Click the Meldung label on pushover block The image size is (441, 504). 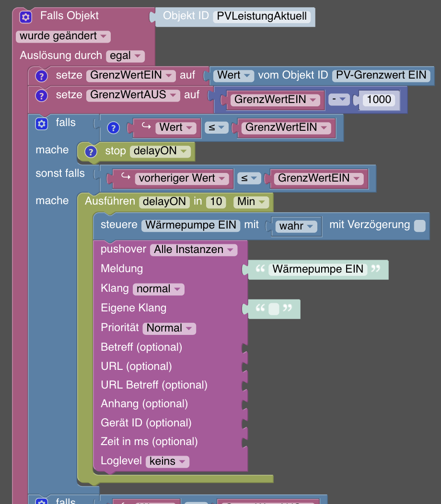click(x=122, y=269)
